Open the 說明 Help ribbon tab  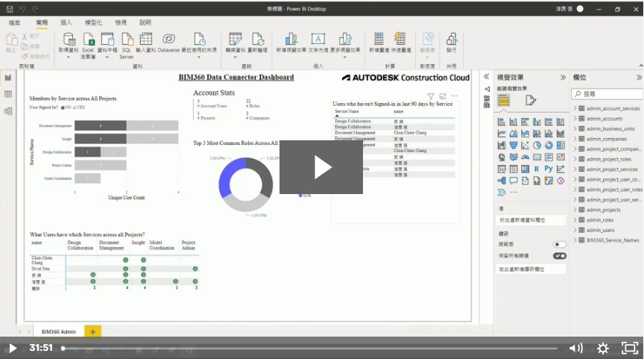[145, 22]
